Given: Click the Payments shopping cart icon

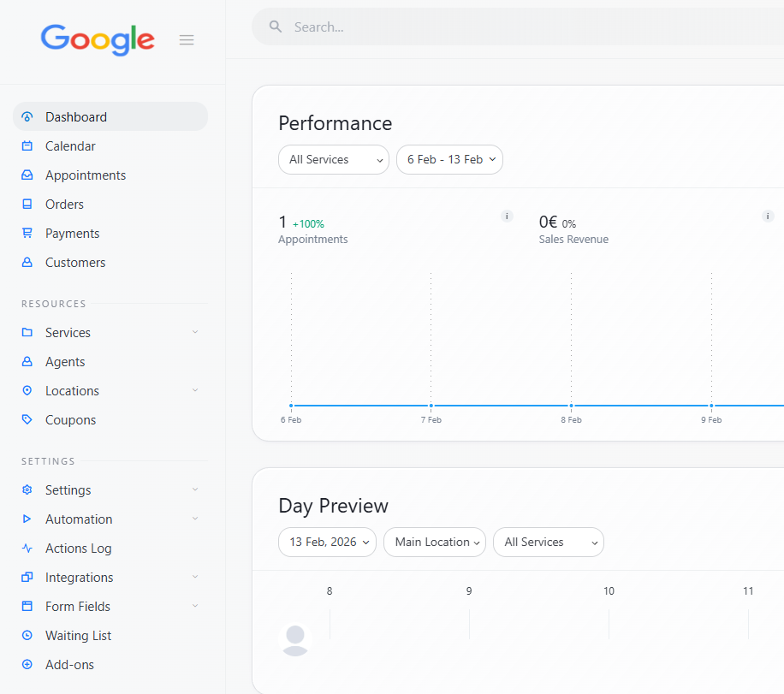Looking at the screenshot, I should coord(27,234).
